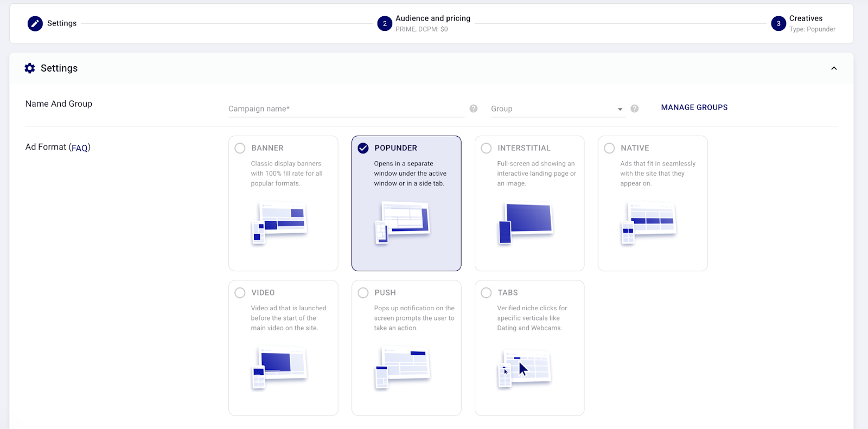868x429 pixels.
Task: Select the checked Popunder radio option
Action: click(x=363, y=148)
